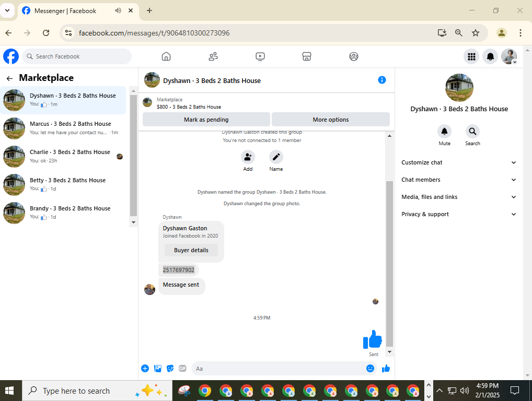Open the Charlie conversation in list

tap(63, 157)
